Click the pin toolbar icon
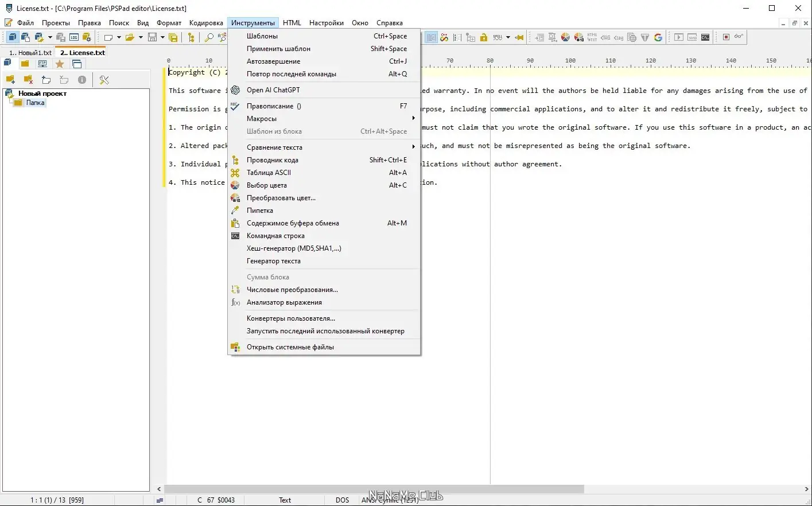This screenshot has width=812, height=506. [519, 37]
